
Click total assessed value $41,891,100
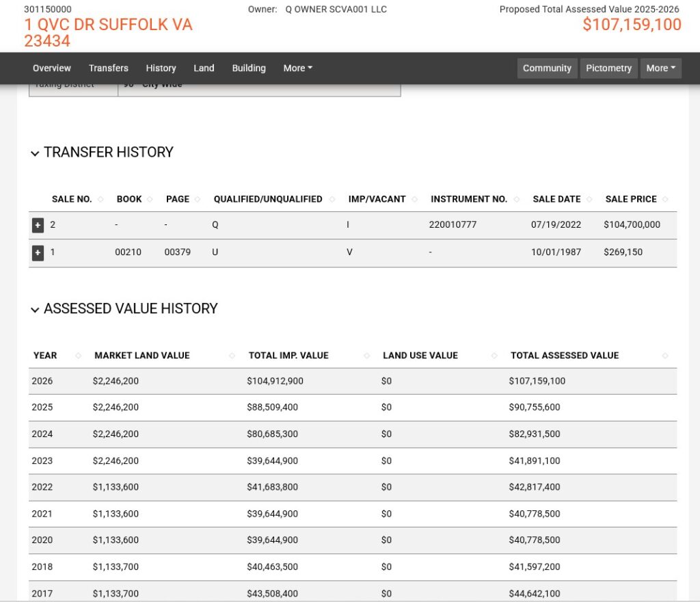535,461
